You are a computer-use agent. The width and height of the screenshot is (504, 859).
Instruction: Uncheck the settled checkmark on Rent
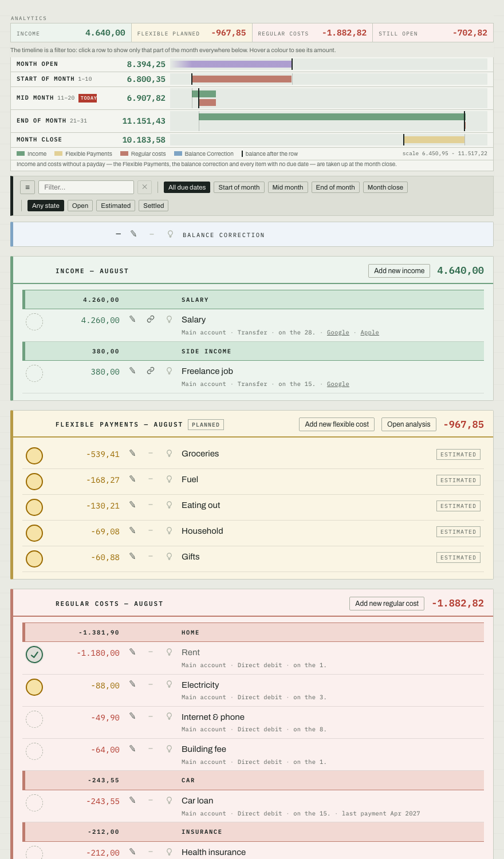click(34, 655)
